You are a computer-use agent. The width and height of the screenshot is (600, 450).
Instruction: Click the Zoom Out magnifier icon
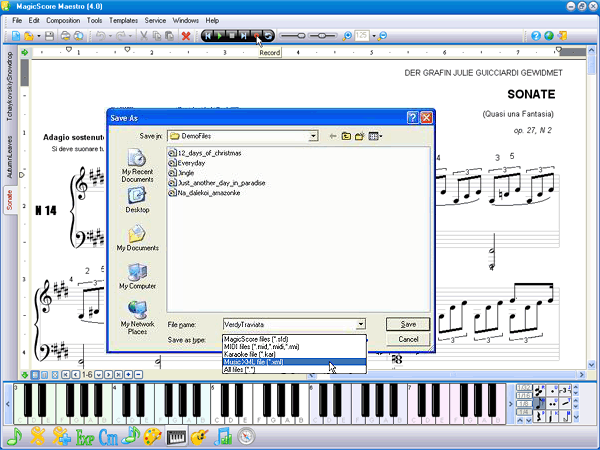pyautogui.click(x=382, y=36)
